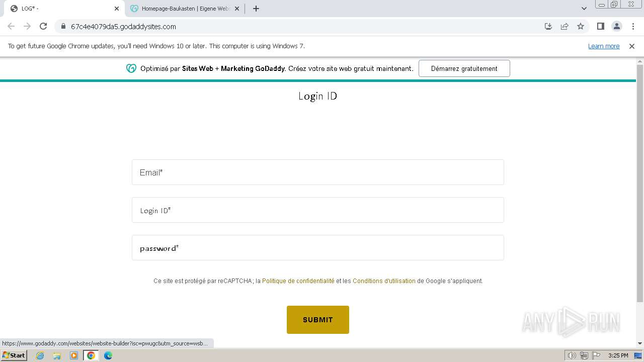644x362 pixels.
Task: Click the share page icon
Action: click(x=565, y=26)
